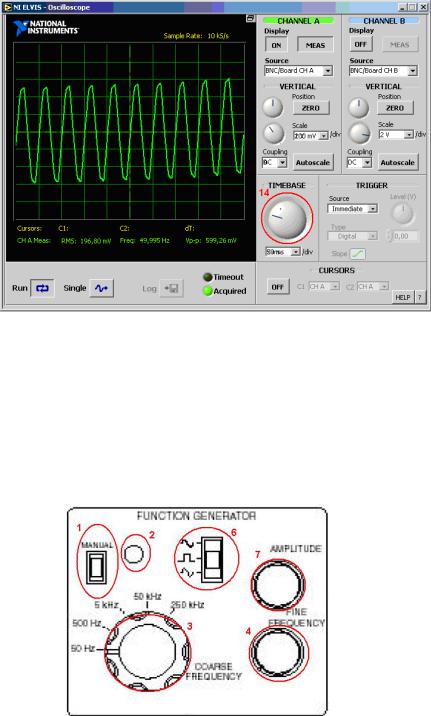The height and width of the screenshot is (716, 431).
Task: Click the CHANNEL A header label
Action: tap(299, 21)
